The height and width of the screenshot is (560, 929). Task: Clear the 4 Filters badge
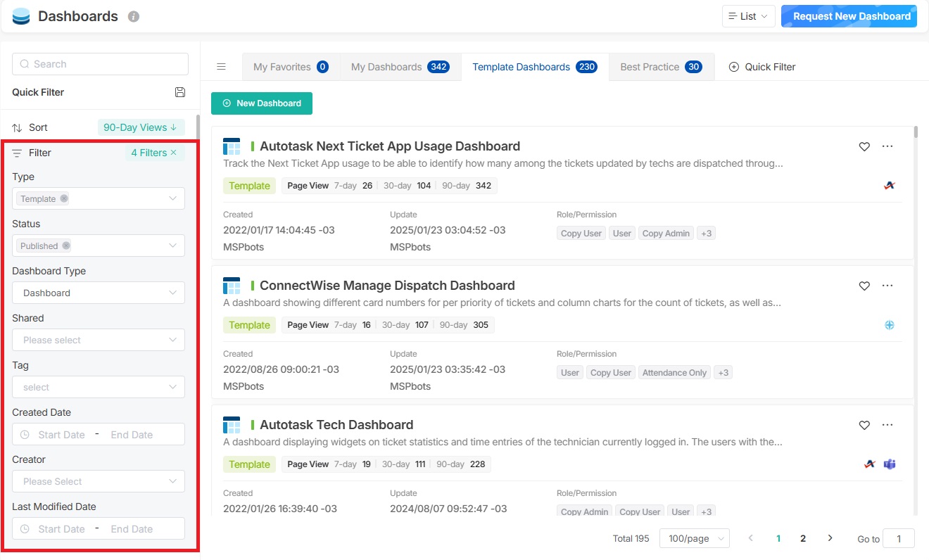click(173, 153)
